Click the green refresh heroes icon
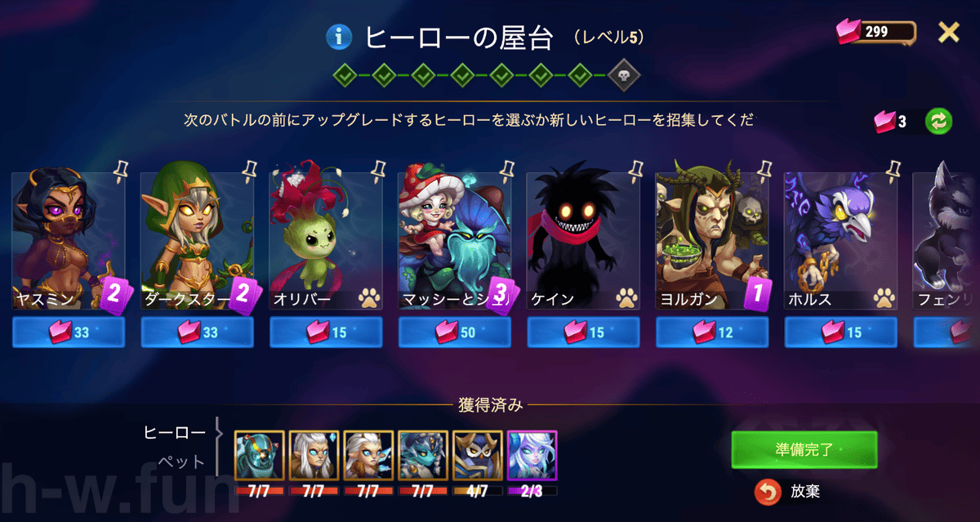 pyautogui.click(x=938, y=121)
